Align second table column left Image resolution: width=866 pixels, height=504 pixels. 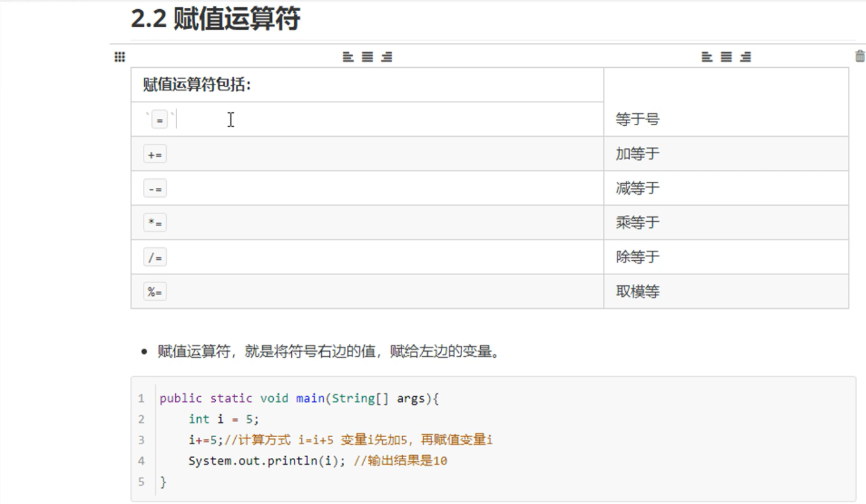(707, 57)
